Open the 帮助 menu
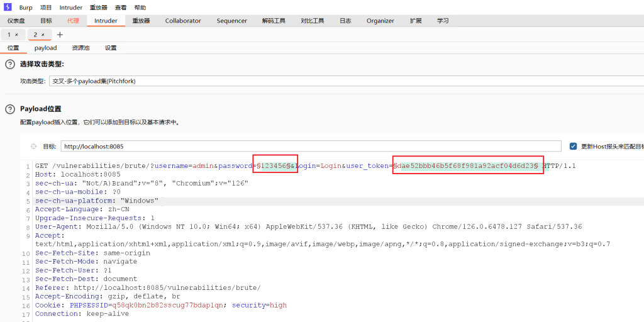The image size is (644, 322). pyautogui.click(x=140, y=8)
